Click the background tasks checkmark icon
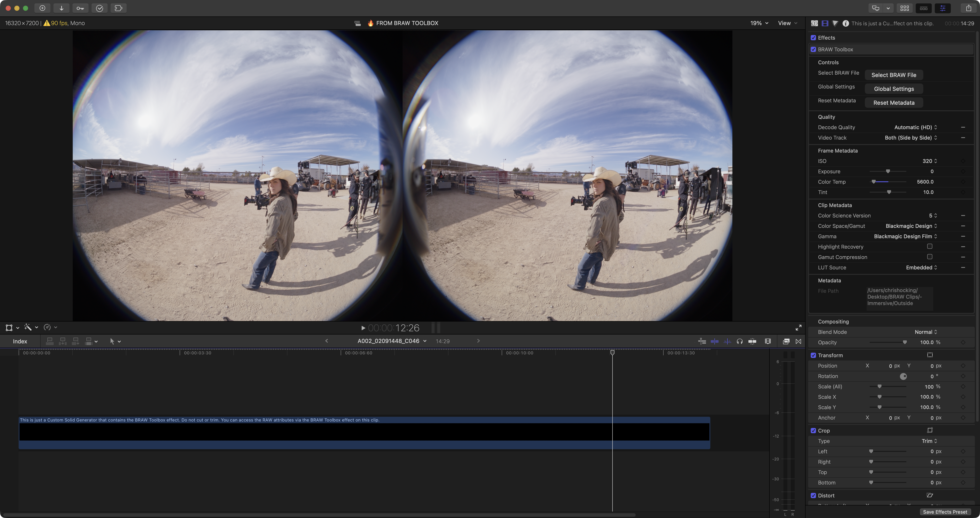This screenshot has height=518, width=980. pos(99,8)
